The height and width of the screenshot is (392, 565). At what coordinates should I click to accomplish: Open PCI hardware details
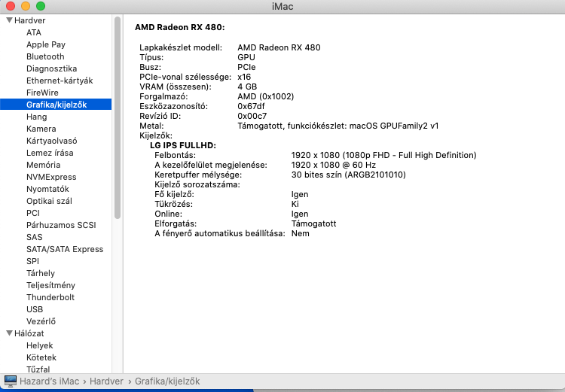(33, 213)
